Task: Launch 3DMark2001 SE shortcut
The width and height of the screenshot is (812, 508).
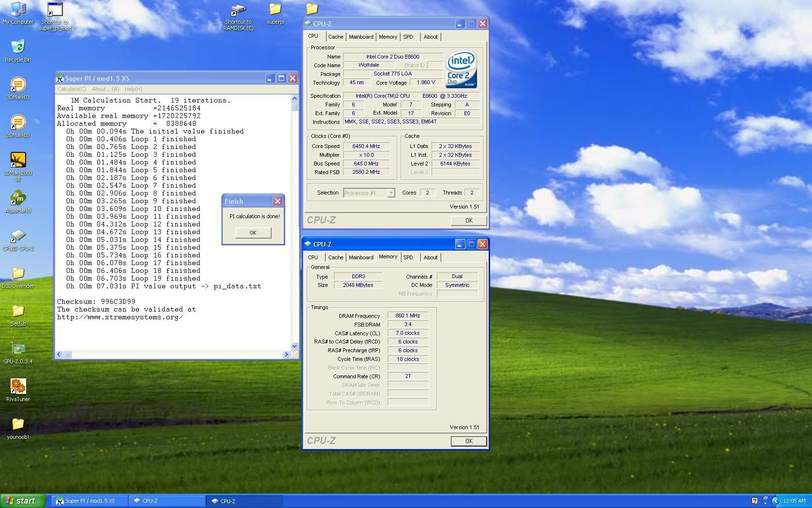Action: click(18, 166)
